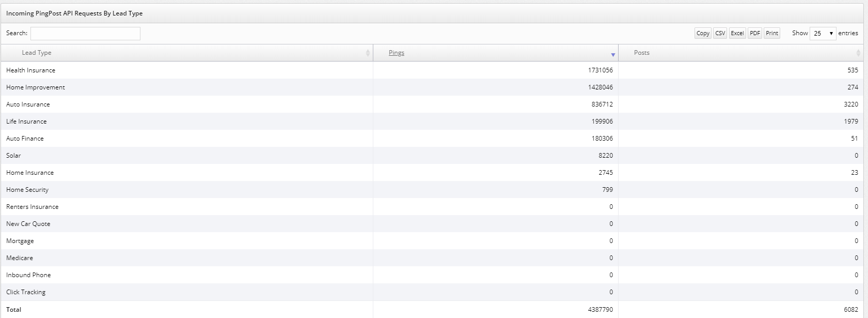Click the Life Insurance row
Image resolution: width=868 pixels, height=318 pixels.
(26, 122)
